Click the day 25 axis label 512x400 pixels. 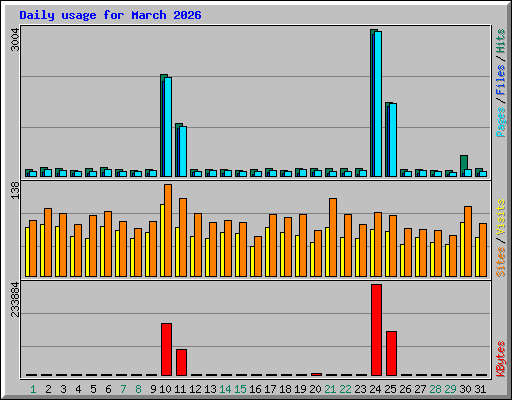(390, 389)
